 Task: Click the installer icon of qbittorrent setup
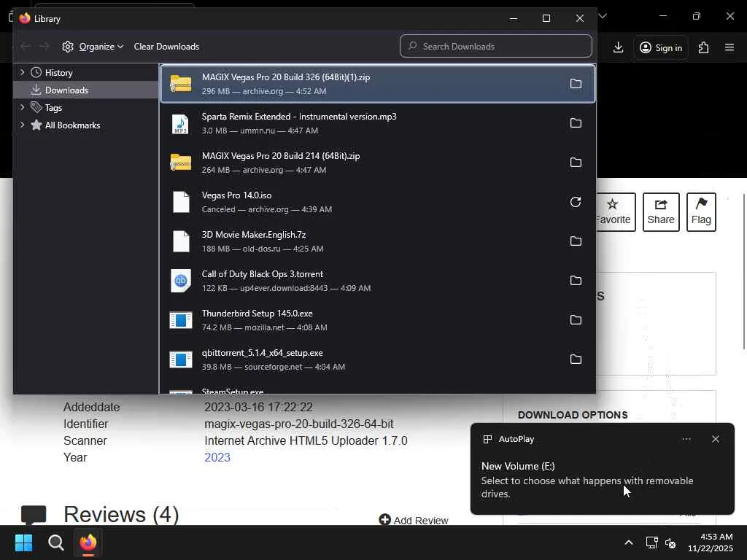[181, 359]
